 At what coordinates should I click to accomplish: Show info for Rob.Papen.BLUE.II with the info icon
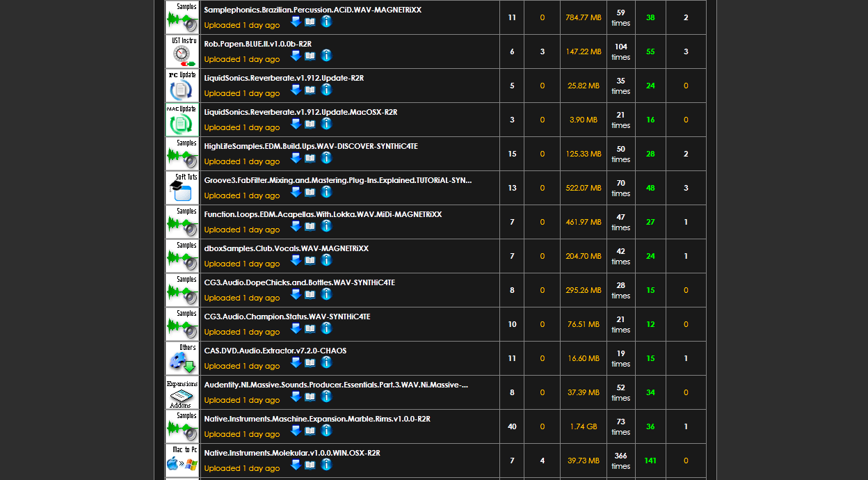point(326,56)
